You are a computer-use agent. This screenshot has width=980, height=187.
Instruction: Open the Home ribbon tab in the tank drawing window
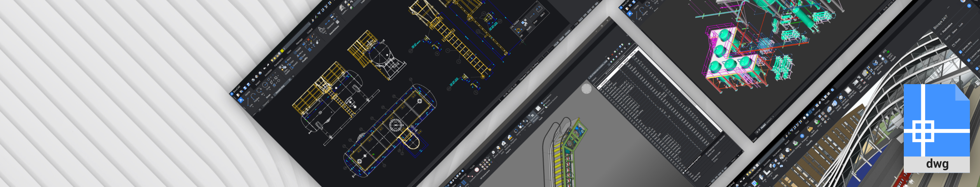tap(247, 93)
